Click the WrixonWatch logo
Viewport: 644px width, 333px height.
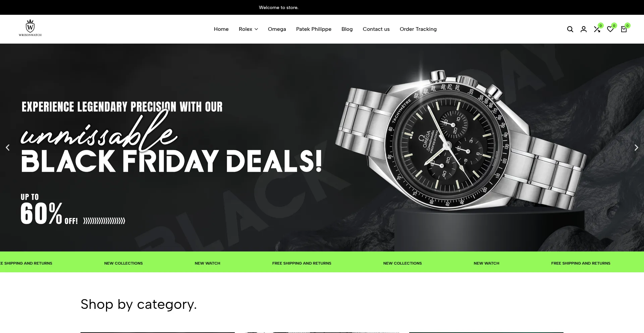(30, 28)
